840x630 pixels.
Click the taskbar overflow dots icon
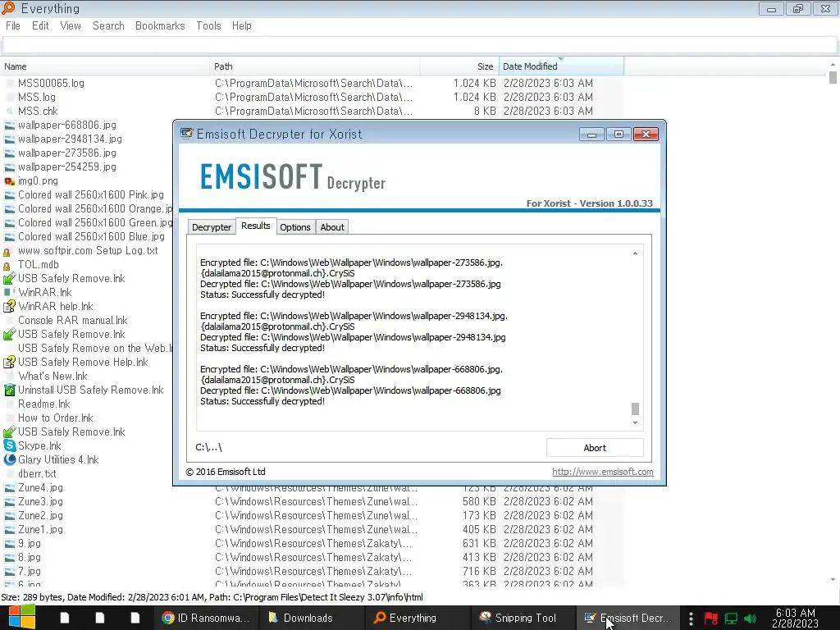(691, 619)
